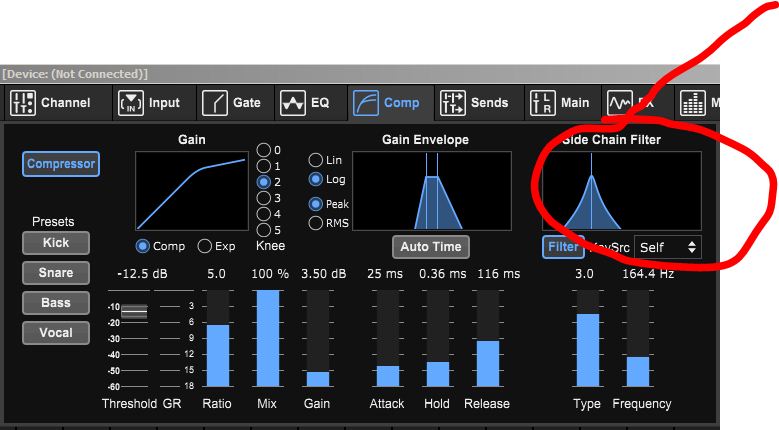Select Knee value 5
Viewport: 779px width, 430px height.
click(x=263, y=230)
